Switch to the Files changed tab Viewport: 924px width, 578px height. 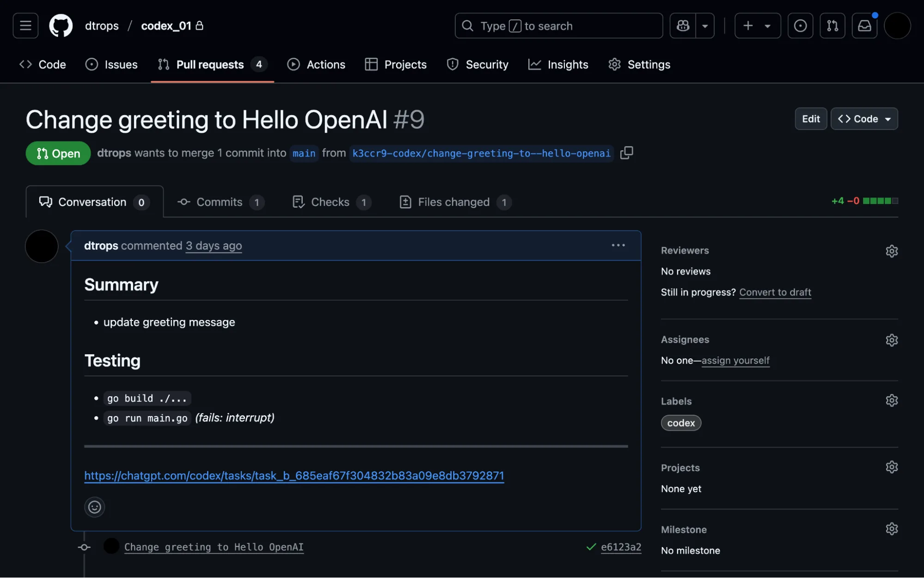[453, 202]
